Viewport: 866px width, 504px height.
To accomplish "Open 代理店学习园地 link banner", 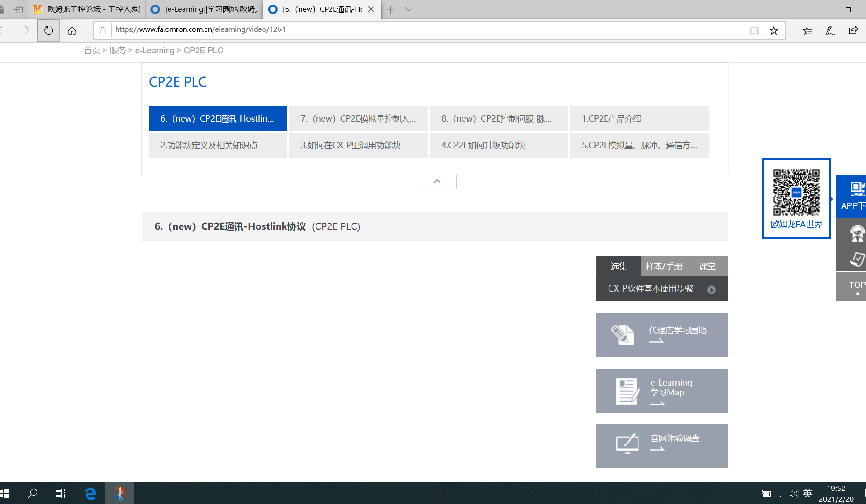I will (661, 335).
